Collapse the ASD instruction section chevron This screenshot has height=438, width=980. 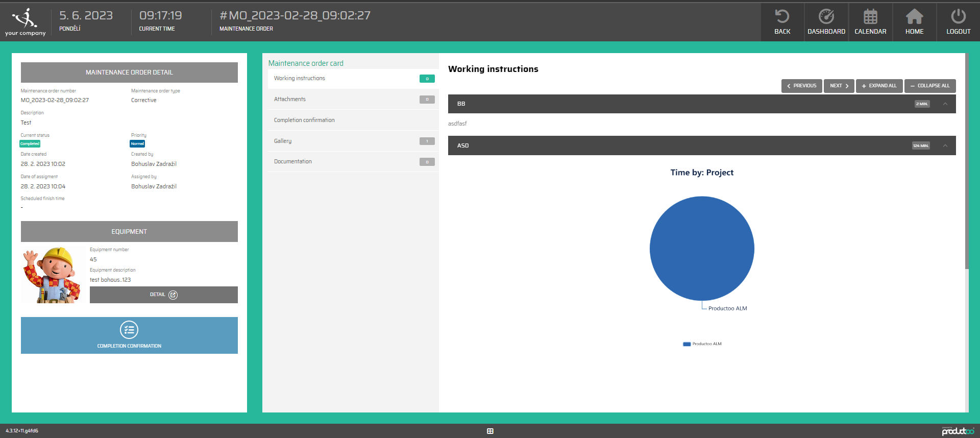point(945,146)
